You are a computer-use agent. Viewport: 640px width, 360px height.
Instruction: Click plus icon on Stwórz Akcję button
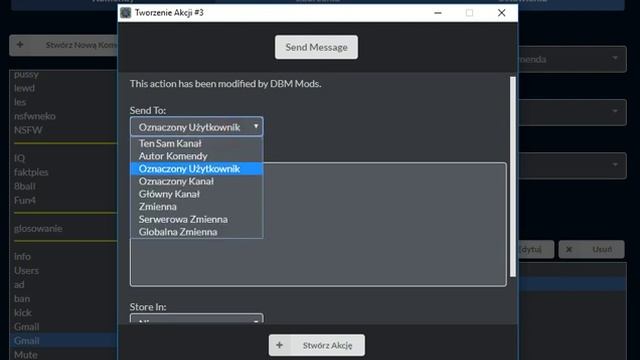280,345
